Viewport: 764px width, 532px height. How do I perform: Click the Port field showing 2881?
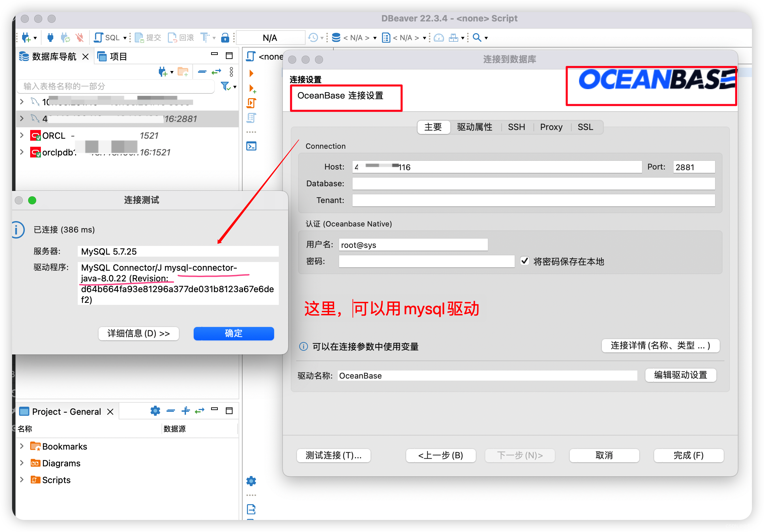(694, 167)
